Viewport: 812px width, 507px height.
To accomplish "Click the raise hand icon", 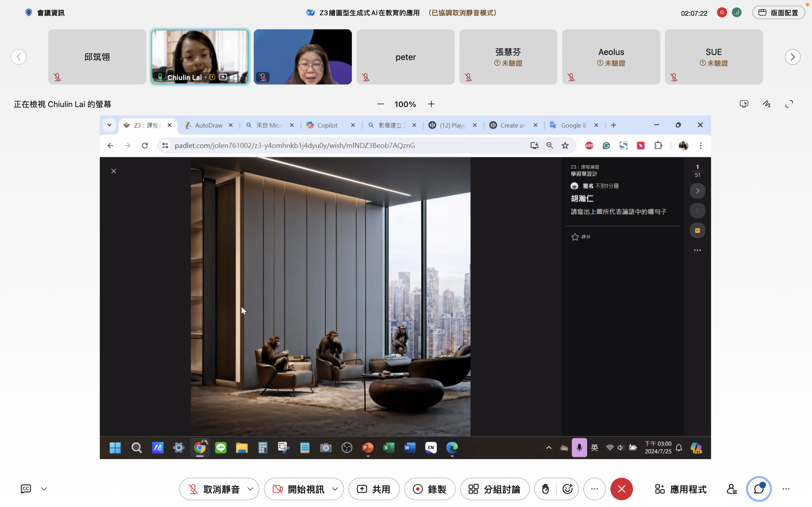I will 545,489.
